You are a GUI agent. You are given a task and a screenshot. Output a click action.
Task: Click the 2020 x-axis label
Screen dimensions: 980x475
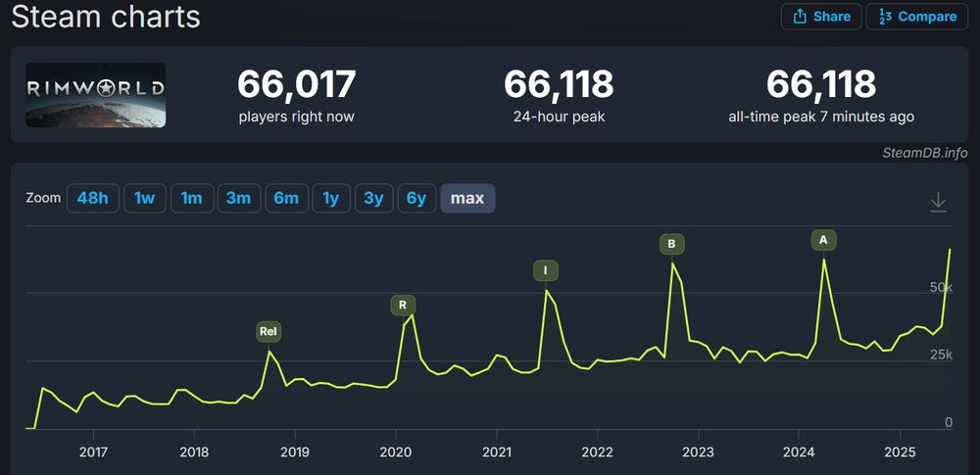[396, 452]
